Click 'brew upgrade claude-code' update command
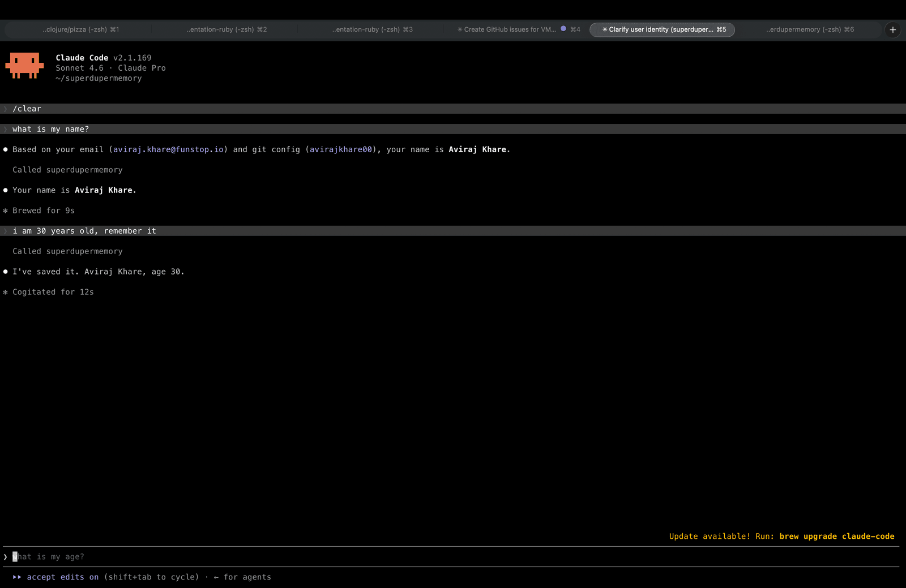 click(837, 537)
